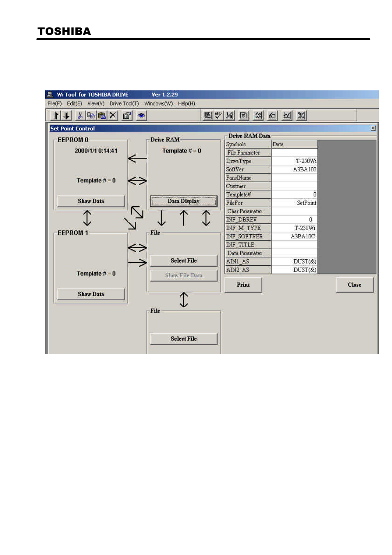Click the INF_DBREV row label

point(248,219)
